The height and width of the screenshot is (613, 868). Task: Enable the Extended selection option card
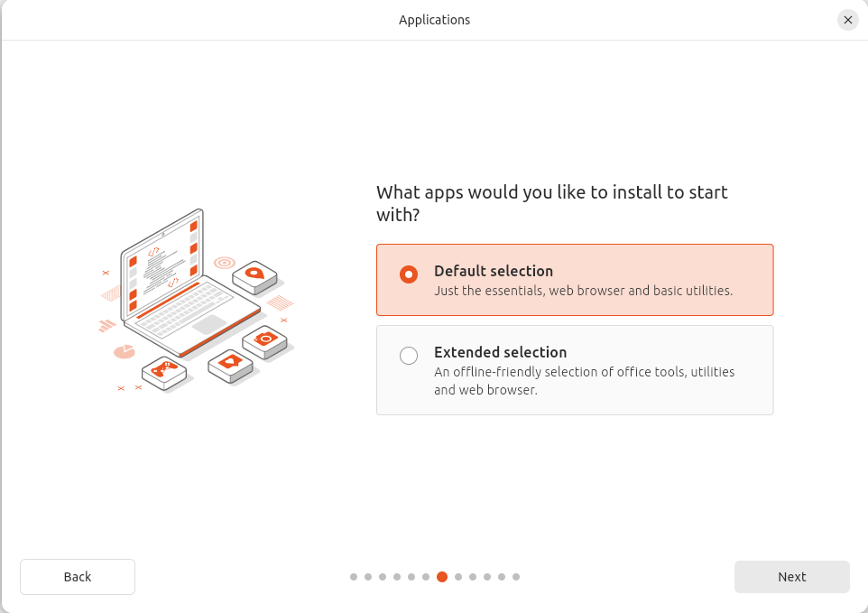point(575,370)
